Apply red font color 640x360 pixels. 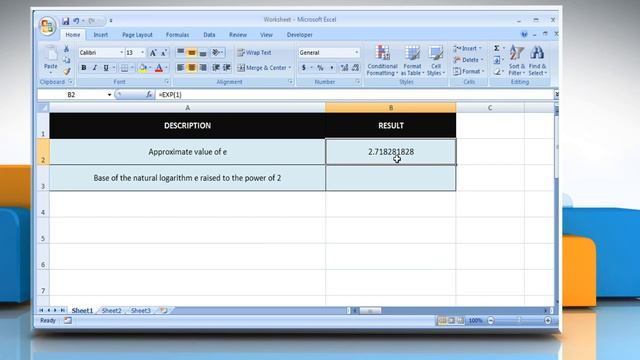(159, 68)
